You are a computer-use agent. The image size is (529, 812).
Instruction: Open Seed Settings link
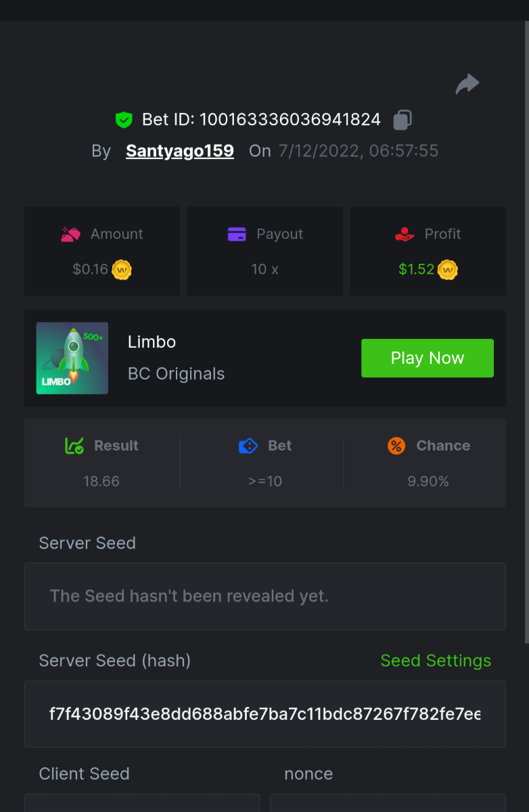click(x=436, y=660)
